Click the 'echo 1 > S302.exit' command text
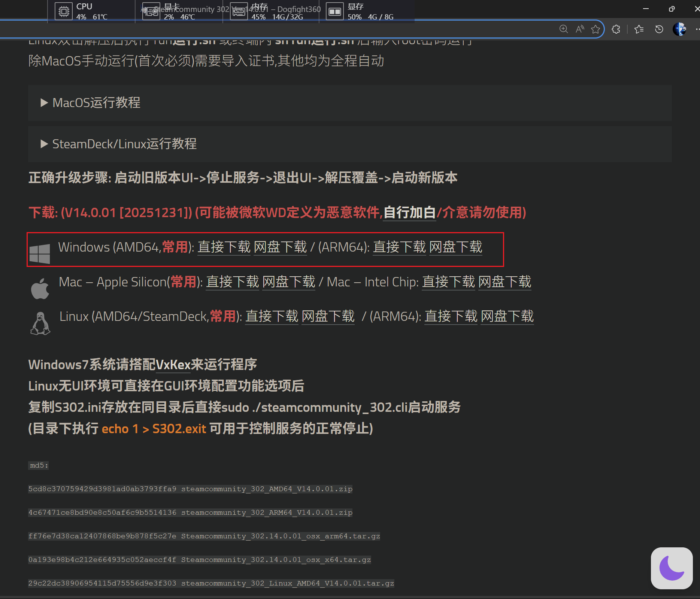 coord(154,429)
